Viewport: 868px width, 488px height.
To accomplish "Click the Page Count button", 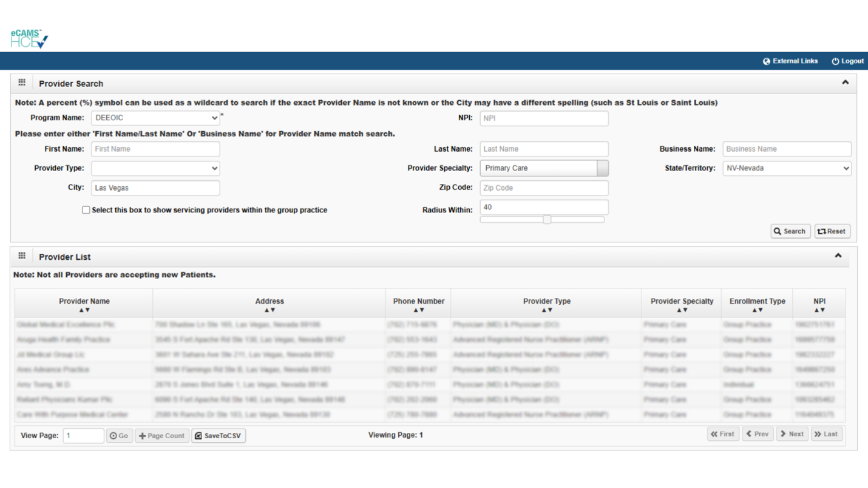I will point(162,436).
